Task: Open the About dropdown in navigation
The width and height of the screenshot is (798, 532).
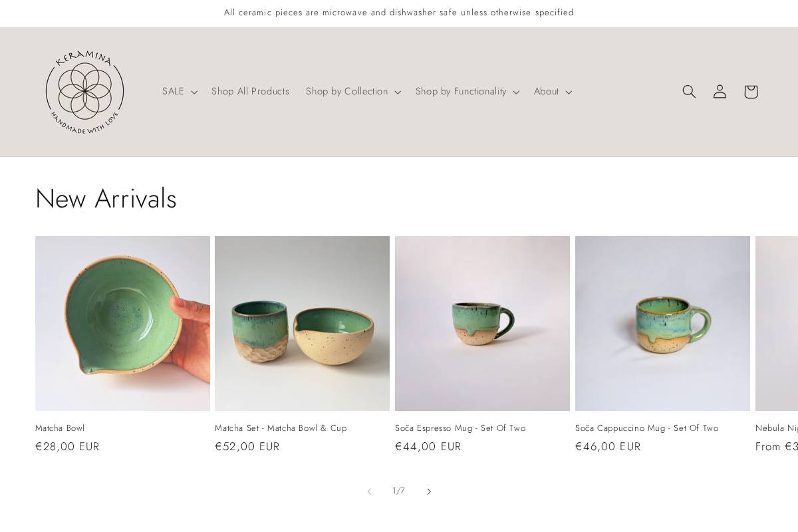Action: 552,91
